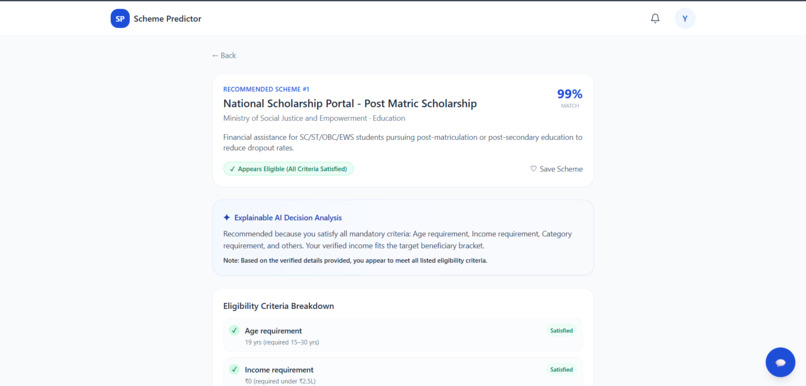Viewport: 806px width, 386px height.
Task: Click the Appears Eligible badge
Action: pyautogui.click(x=288, y=169)
